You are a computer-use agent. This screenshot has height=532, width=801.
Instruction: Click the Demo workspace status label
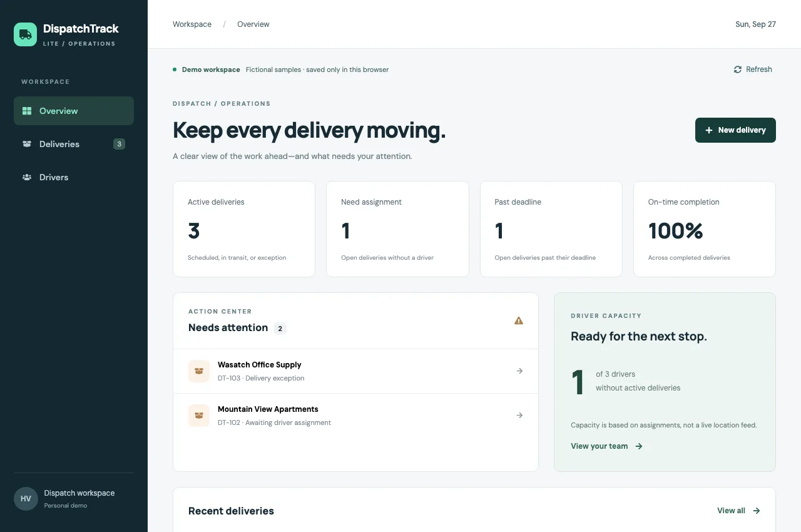[x=211, y=69]
